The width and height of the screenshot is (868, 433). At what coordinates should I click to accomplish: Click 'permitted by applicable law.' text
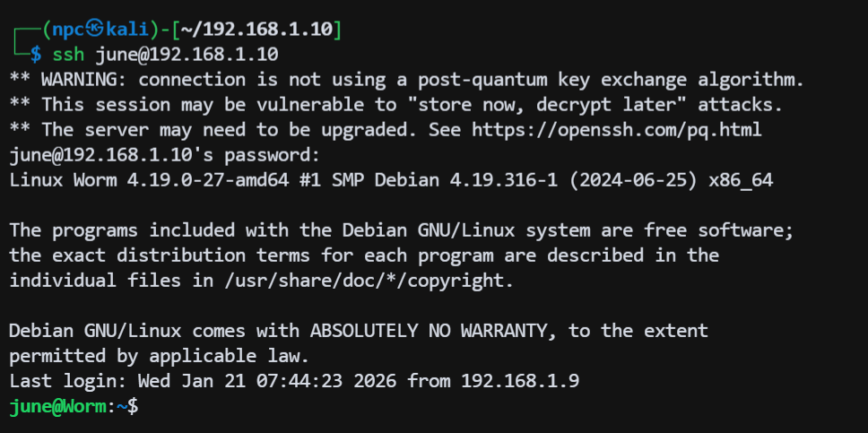click(159, 356)
